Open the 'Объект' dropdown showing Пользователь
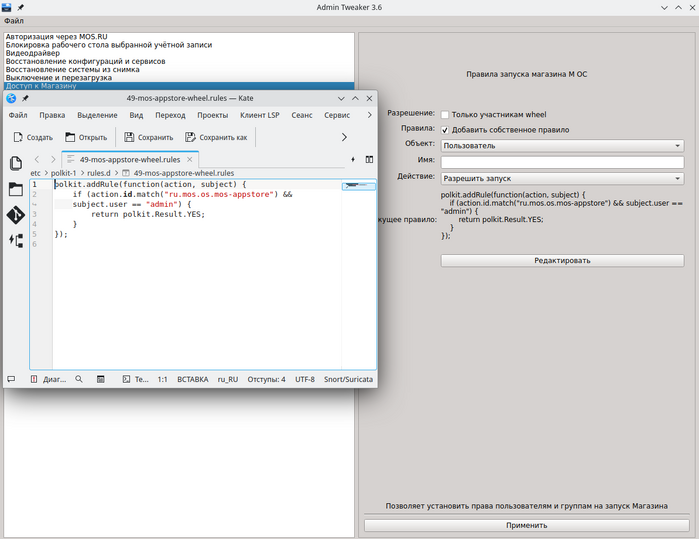 tap(562, 145)
